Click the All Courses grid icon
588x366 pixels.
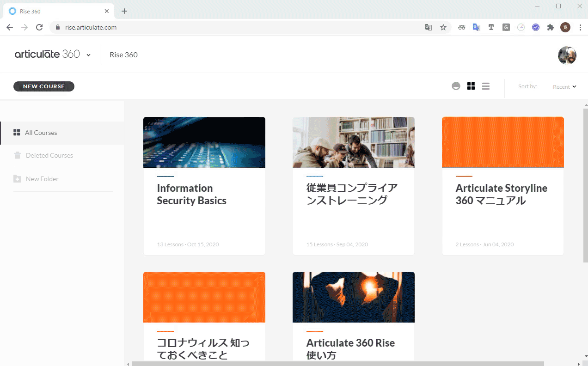(x=17, y=133)
